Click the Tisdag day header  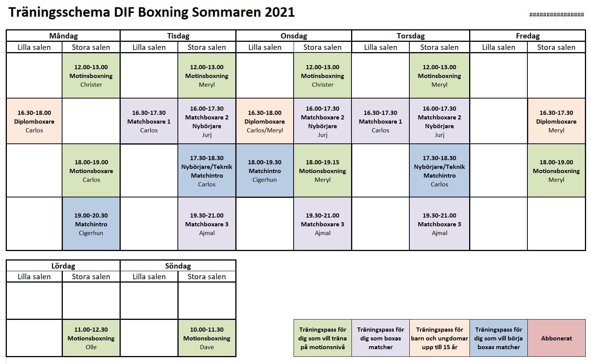[178, 36]
